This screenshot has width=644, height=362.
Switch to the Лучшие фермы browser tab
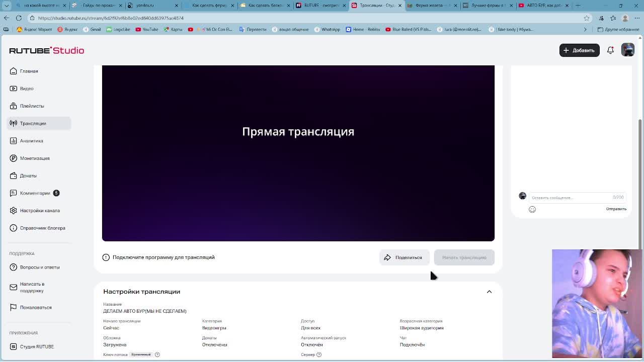pos(487,6)
